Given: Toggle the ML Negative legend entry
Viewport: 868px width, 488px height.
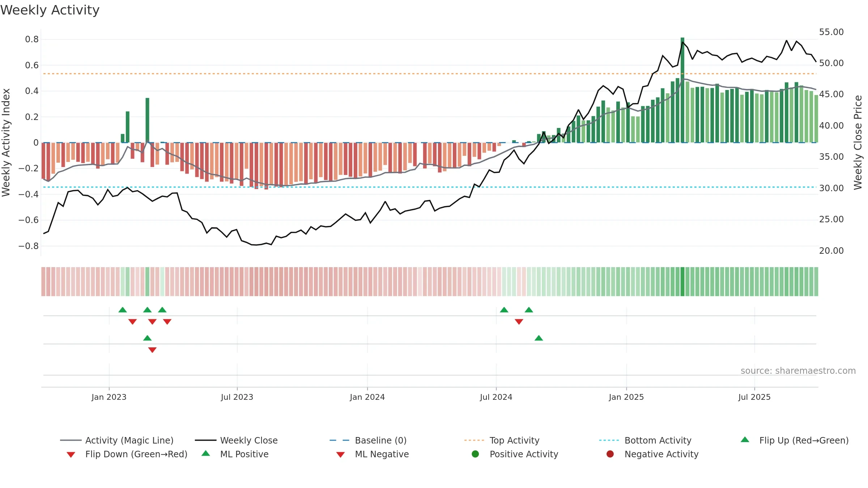Looking at the screenshot, I should click(x=373, y=454).
